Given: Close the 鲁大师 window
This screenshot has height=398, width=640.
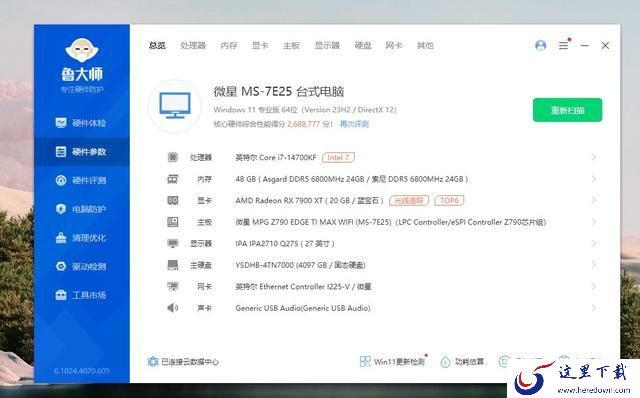Looking at the screenshot, I should (x=605, y=46).
